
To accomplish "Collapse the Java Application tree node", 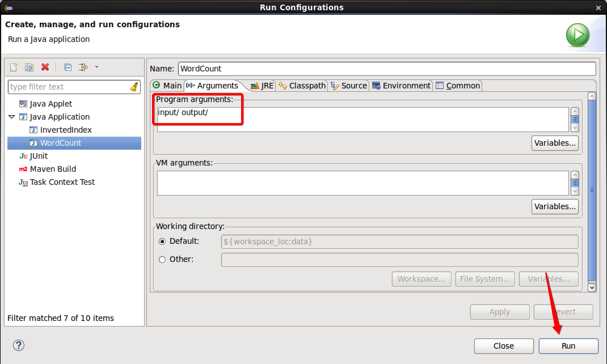I will tap(12, 117).
